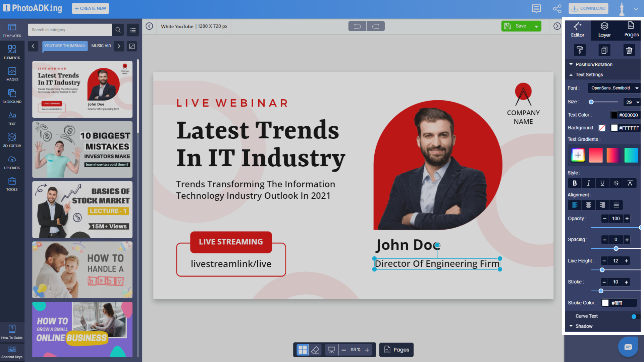Image resolution: width=644 pixels, height=362 pixels.
Task: Switch to the Layer tab
Action: point(604,29)
